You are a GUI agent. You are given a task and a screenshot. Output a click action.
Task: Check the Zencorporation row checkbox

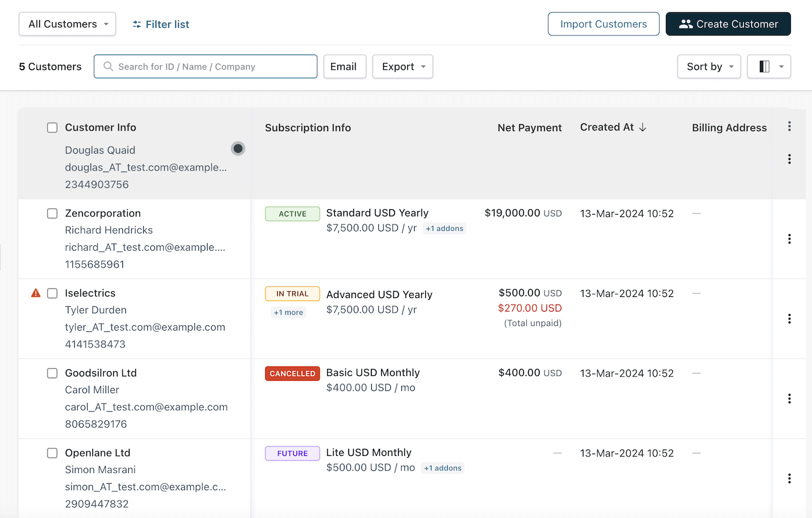(52, 213)
